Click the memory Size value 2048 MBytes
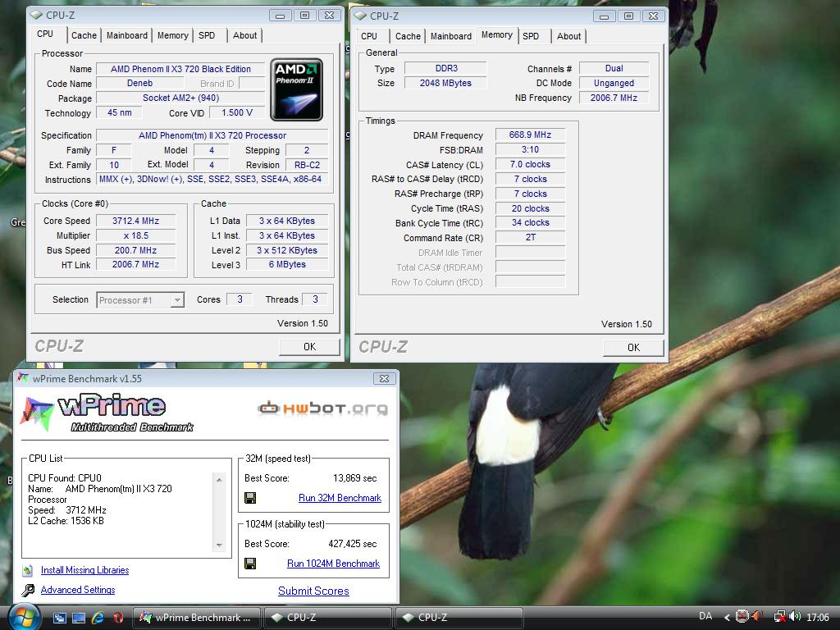 point(445,83)
